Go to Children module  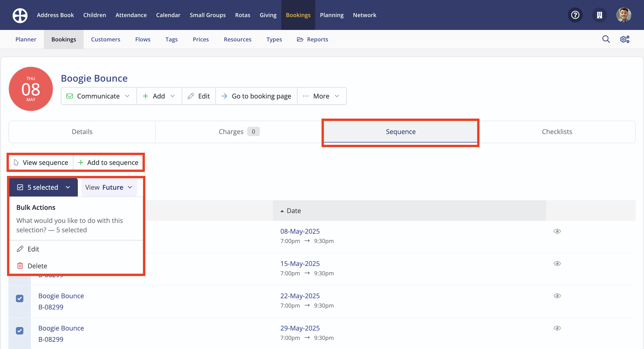tap(94, 15)
